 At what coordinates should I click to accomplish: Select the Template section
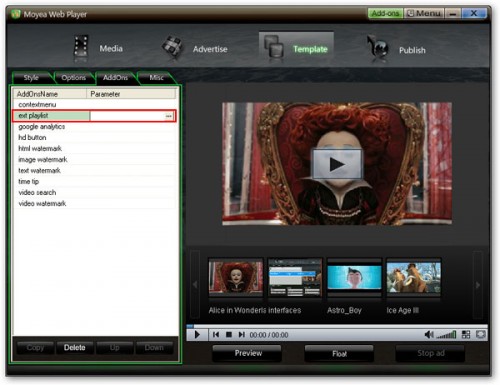pos(296,48)
